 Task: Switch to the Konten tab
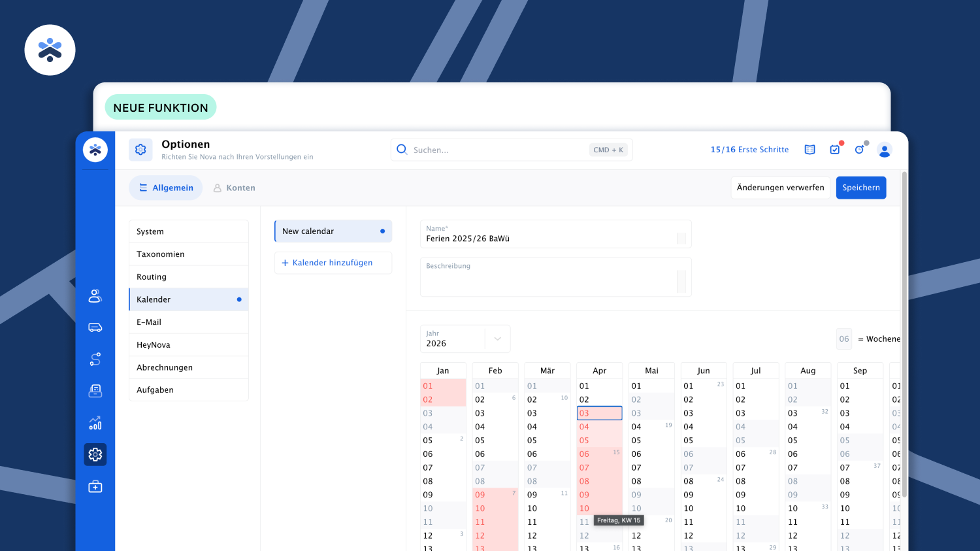(x=234, y=188)
